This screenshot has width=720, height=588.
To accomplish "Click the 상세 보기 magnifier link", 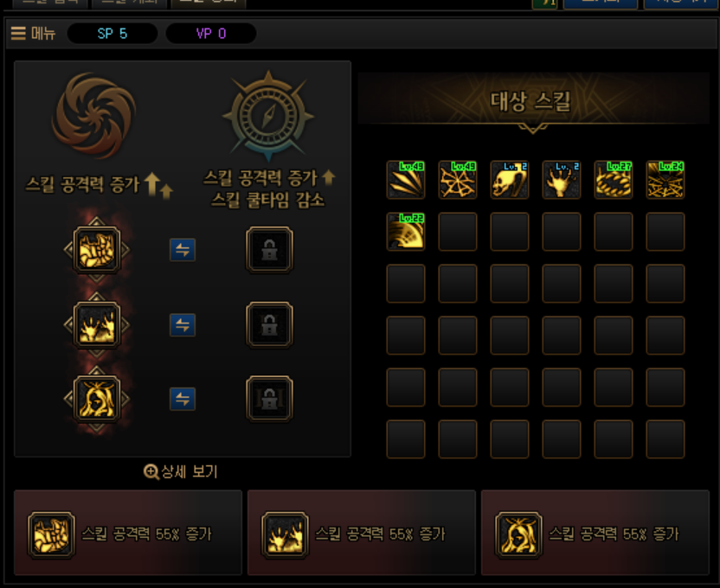I will (181, 471).
